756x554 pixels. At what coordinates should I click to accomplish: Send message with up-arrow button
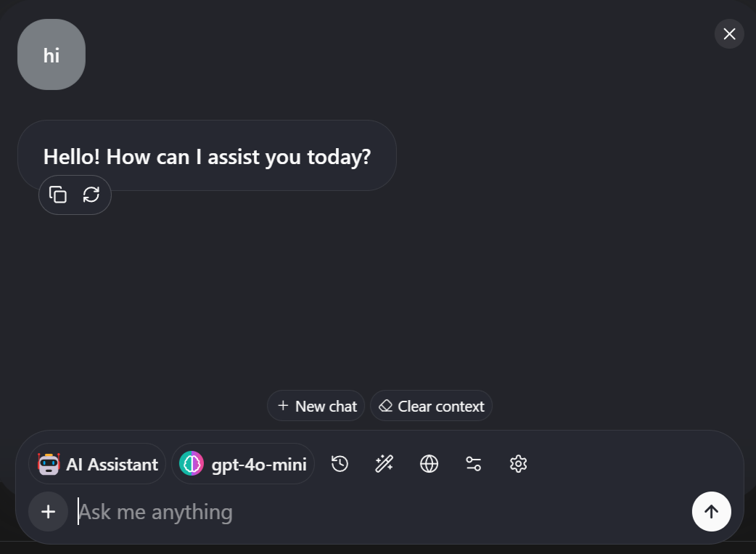(711, 512)
